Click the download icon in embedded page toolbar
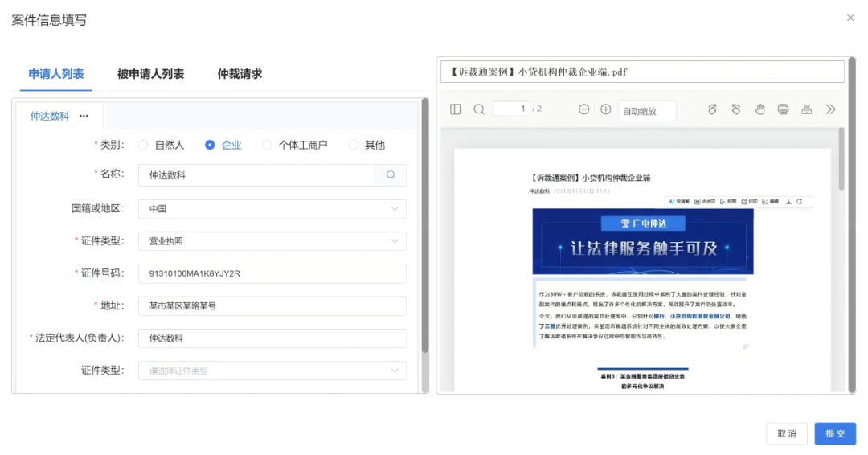 pyautogui.click(x=789, y=202)
